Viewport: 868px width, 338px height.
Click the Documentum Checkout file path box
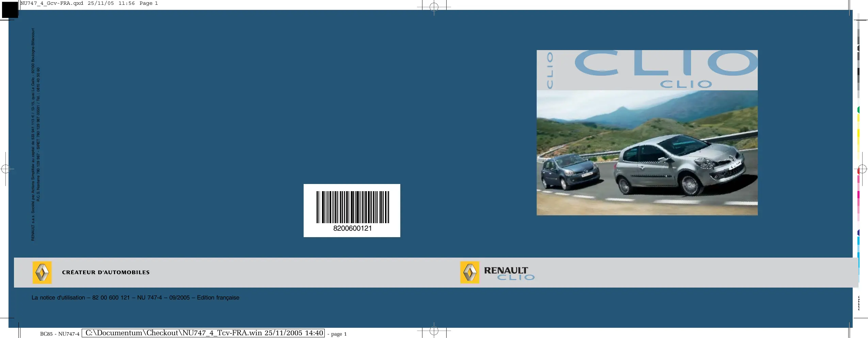204,333
